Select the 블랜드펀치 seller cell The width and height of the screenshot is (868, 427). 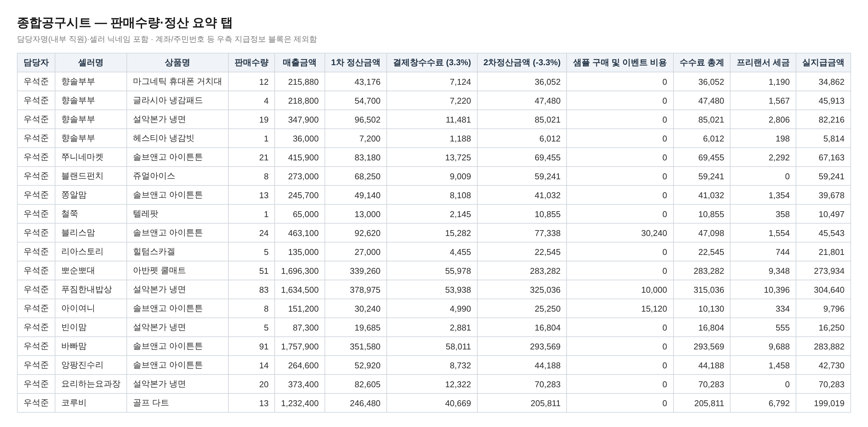click(x=91, y=176)
